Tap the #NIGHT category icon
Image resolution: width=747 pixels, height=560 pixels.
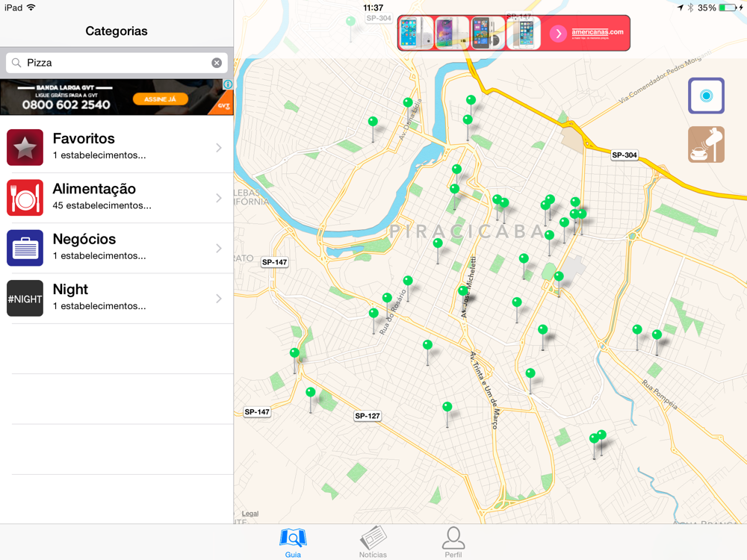(25, 298)
